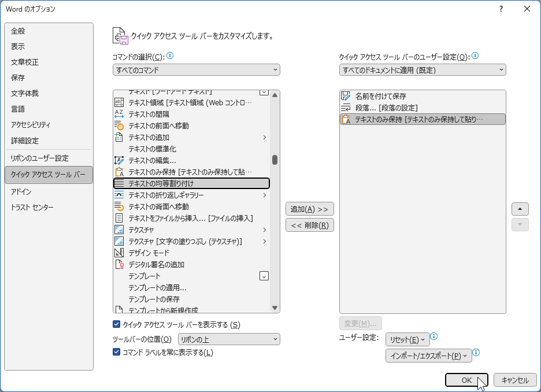Click the 削除 button
This screenshot has width=541, height=392.
(309, 225)
